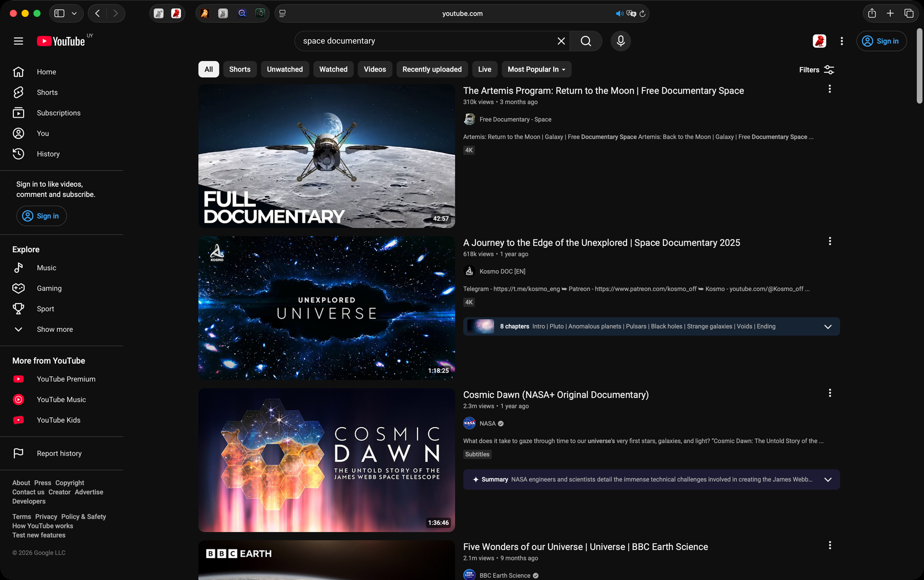Open BBC Earth Science channel
Viewport: 924px width, 580px height.
click(x=505, y=575)
